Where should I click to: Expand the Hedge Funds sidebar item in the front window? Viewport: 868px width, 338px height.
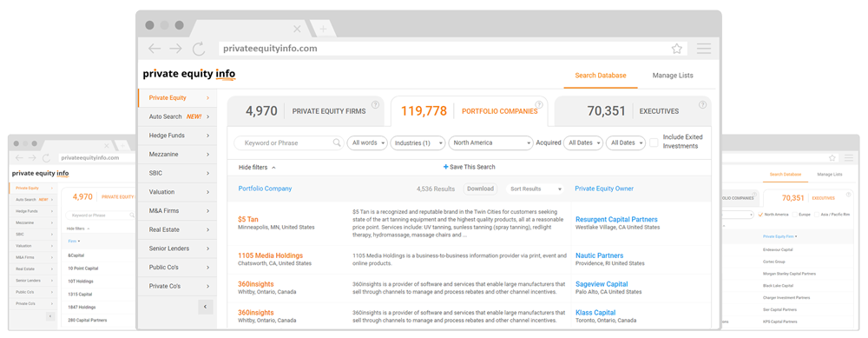pyautogui.click(x=177, y=136)
